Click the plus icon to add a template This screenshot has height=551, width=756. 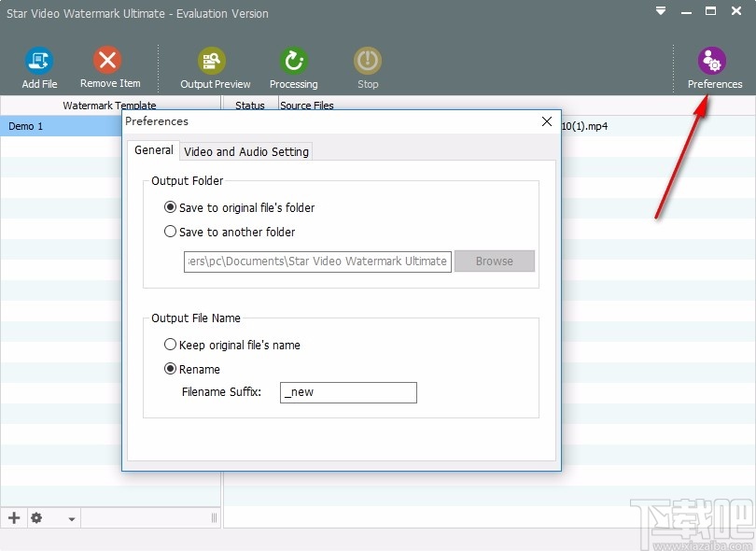tap(14, 517)
